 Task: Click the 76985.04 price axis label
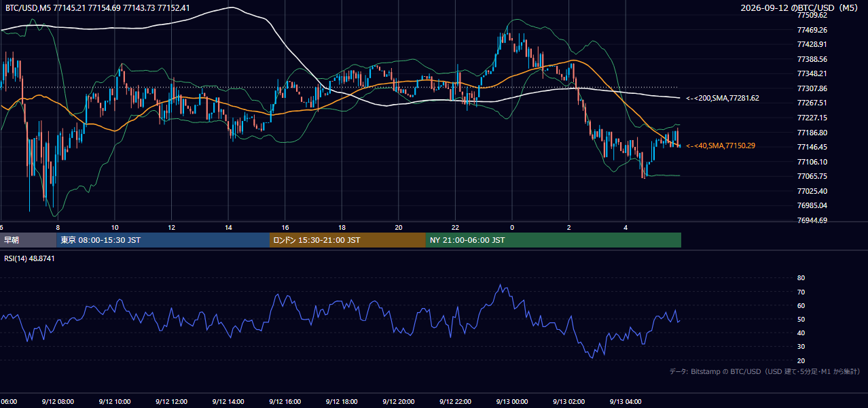812,205
